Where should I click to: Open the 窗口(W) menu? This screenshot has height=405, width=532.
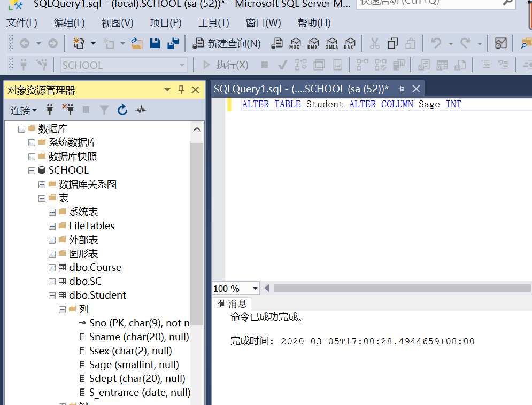click(263, 22)
